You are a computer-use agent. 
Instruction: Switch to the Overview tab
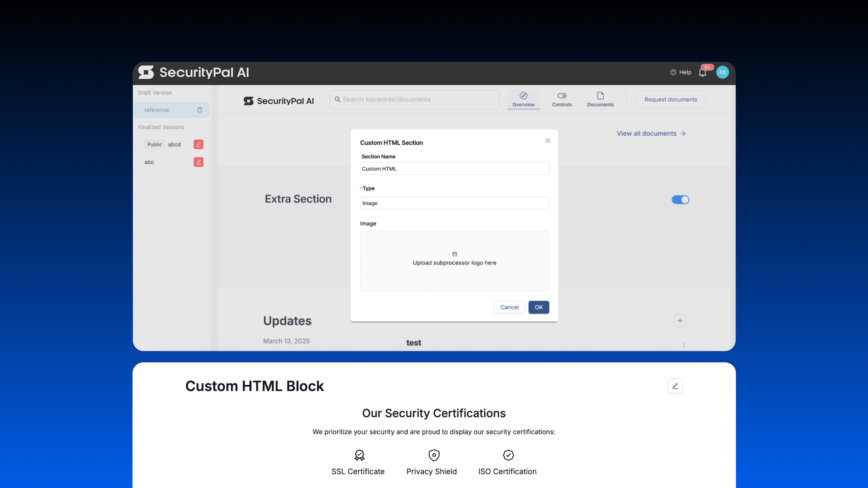[x=523, y=99]
